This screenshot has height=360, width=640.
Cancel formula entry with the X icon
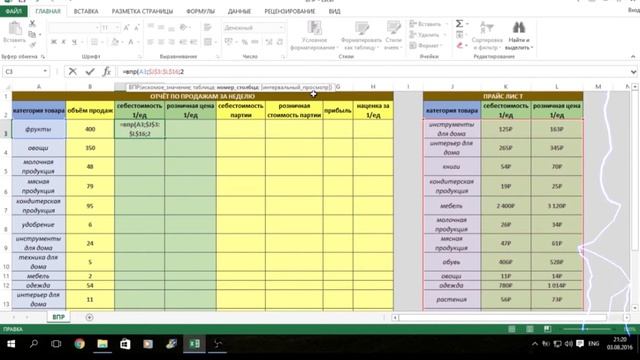point(73,71)
